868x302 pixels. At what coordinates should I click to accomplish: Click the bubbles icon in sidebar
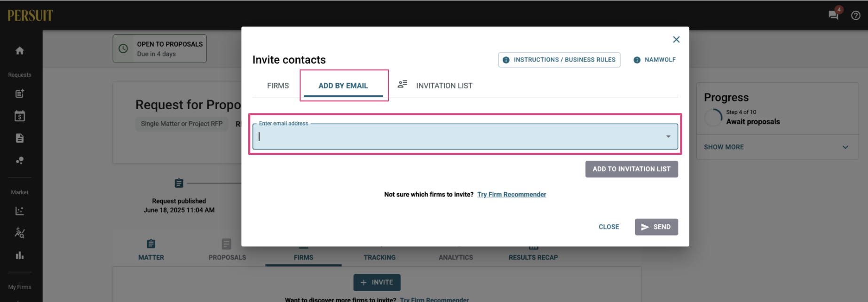click(x=19, y=160)
